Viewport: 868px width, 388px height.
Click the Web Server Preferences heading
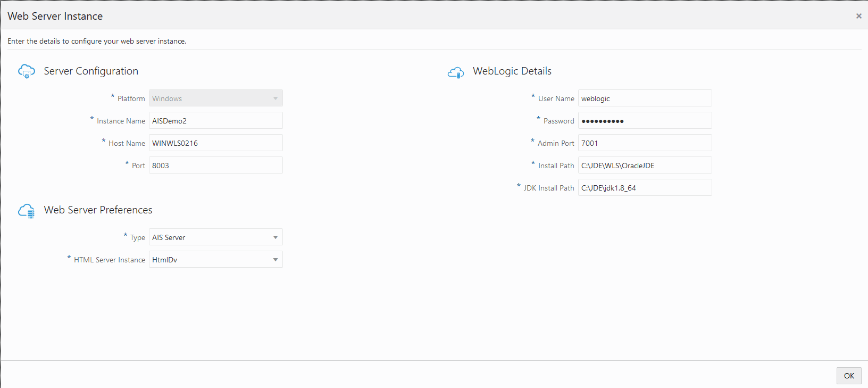click(98, 210)
